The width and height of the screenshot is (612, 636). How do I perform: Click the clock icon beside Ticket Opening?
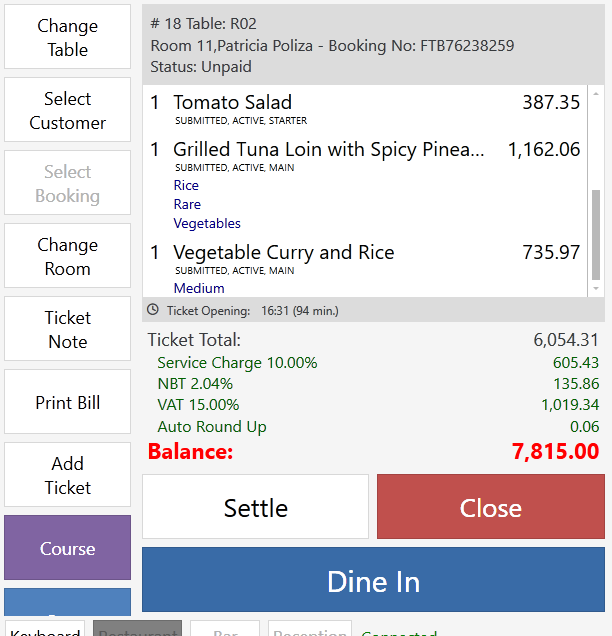(152, 310)
